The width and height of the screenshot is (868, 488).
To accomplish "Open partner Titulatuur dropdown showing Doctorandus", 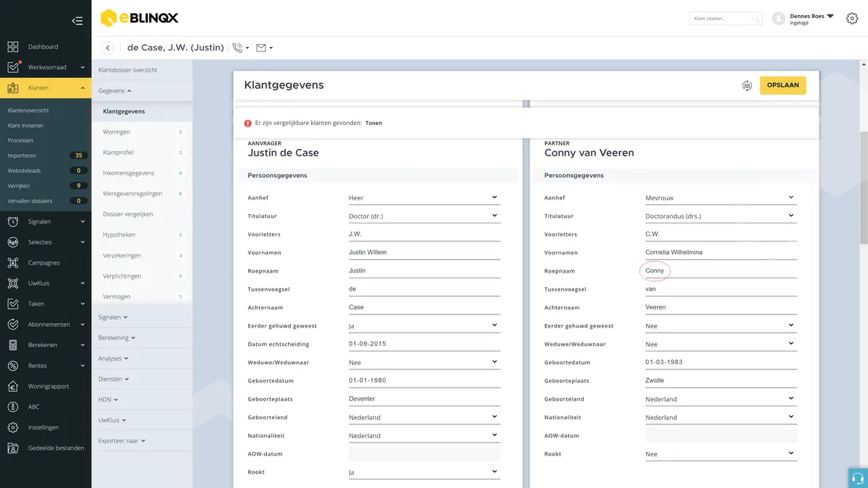I will point(720,215).
